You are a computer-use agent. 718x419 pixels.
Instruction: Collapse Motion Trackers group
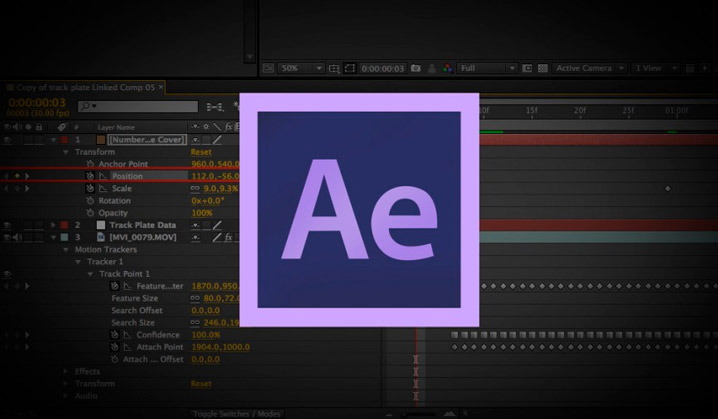[65, 250]
